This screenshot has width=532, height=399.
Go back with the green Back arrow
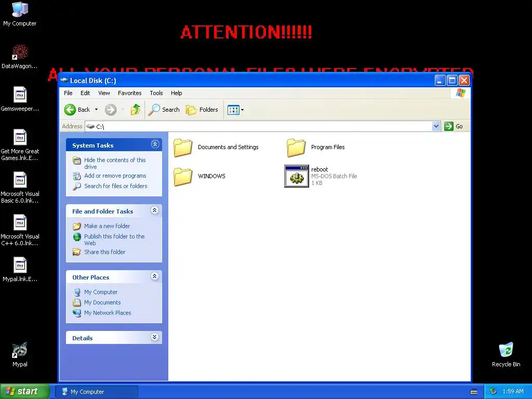click(70, 110)
